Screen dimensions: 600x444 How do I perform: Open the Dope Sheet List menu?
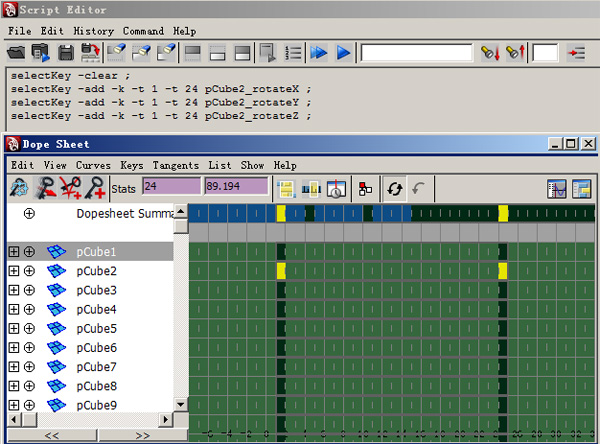[220, 165]
